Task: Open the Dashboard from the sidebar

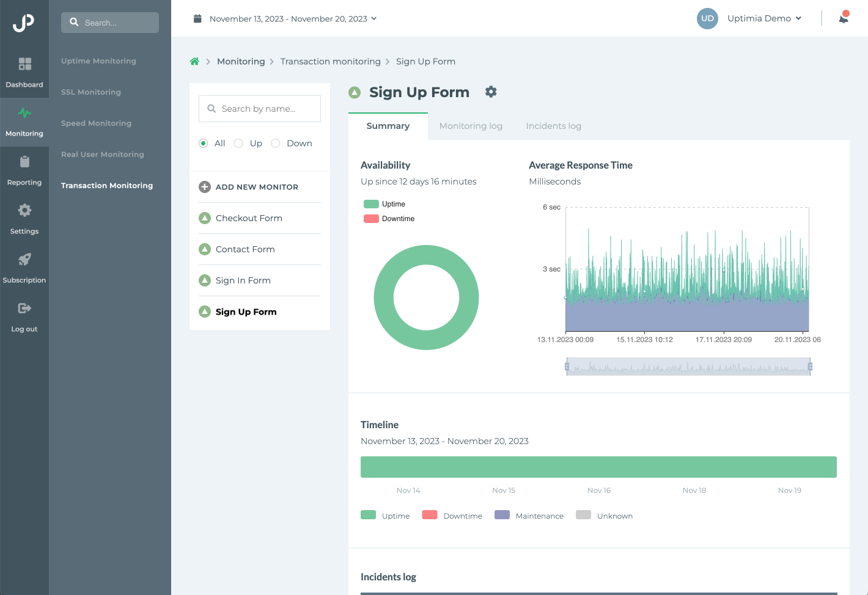Action: coord(24,71)
